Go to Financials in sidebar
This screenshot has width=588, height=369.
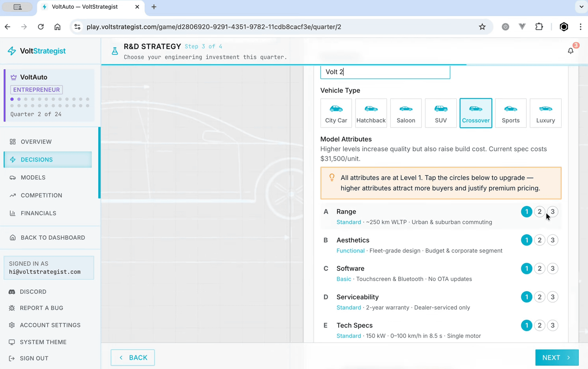click(x=38, y=213)
